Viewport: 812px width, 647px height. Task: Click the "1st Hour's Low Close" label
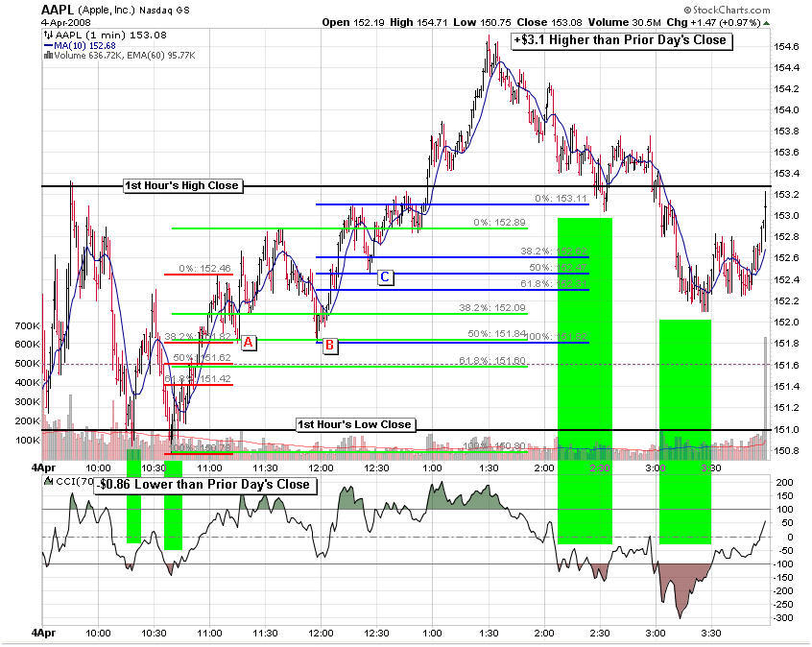(x=356, y=424)
